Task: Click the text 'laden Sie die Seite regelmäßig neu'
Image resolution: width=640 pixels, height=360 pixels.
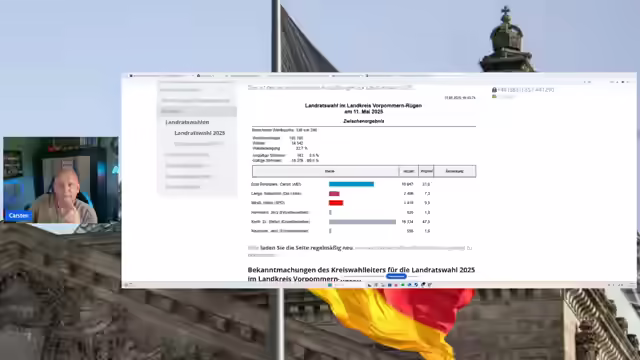Action: [306, 248]
